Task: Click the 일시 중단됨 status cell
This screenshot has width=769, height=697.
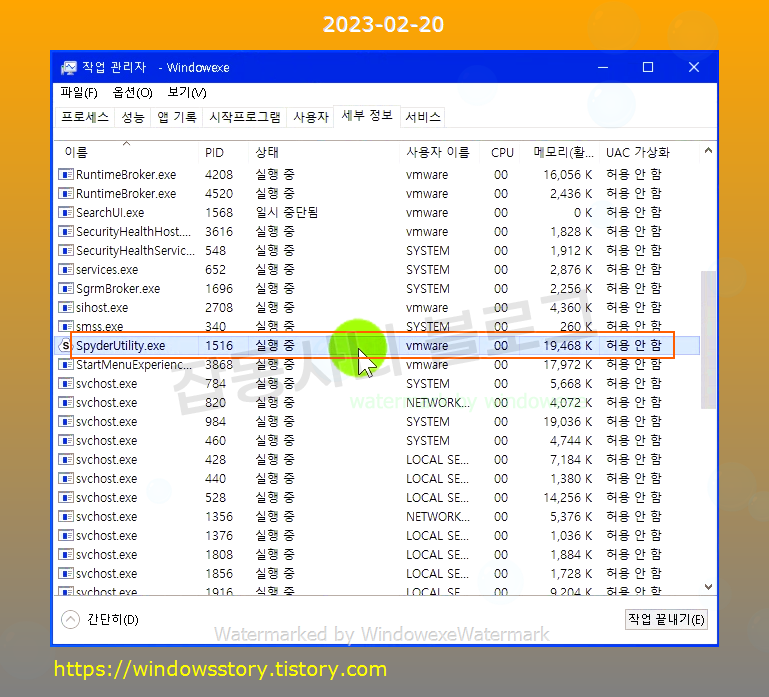Action: pos(286,213)
